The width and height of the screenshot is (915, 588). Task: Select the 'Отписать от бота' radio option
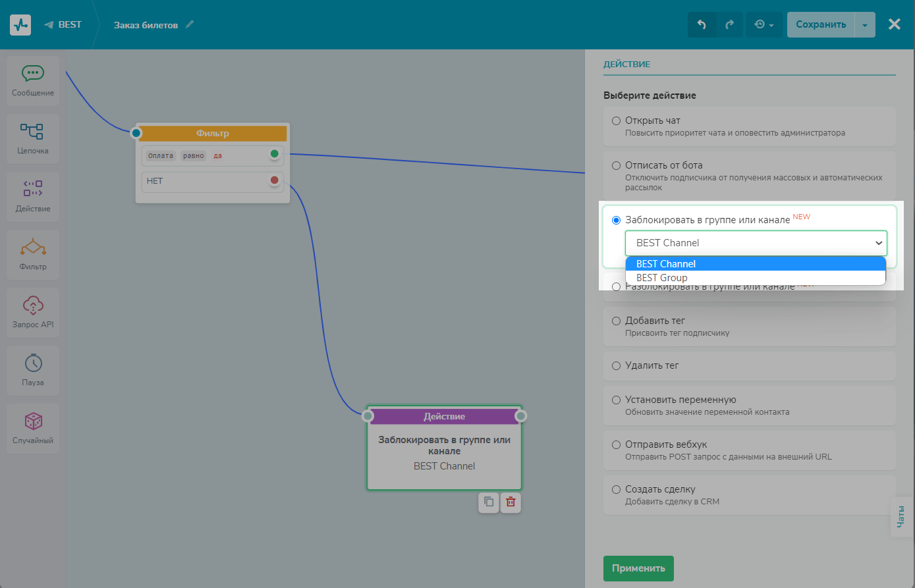(x=617, y=165)
